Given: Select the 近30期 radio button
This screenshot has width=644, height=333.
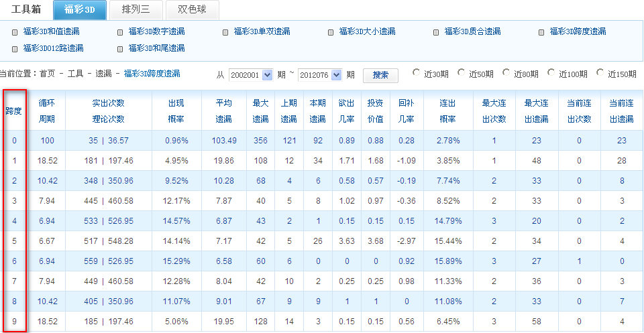Looking at the screenshot, I should [417, 72].
